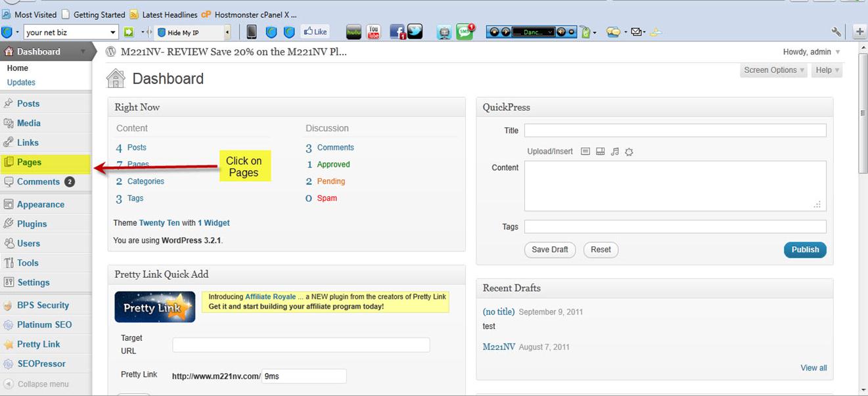Open the toolbar search box dropdown
This screenshot has height=396, width=868.
(x=113, y=32)
